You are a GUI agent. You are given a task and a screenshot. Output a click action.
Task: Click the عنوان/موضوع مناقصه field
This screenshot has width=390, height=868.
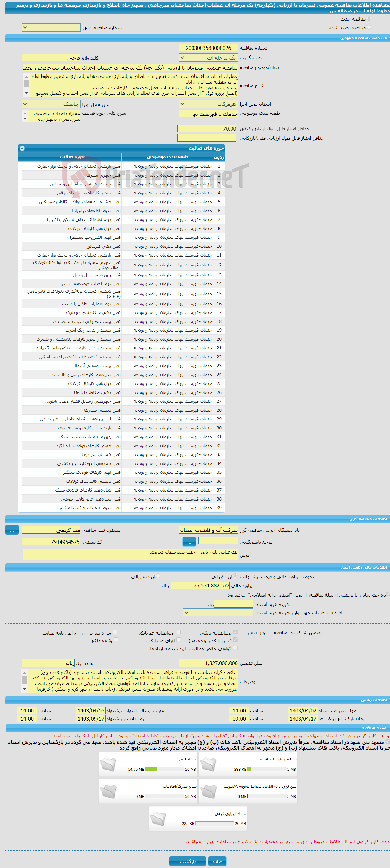click(x=130, y=68)
